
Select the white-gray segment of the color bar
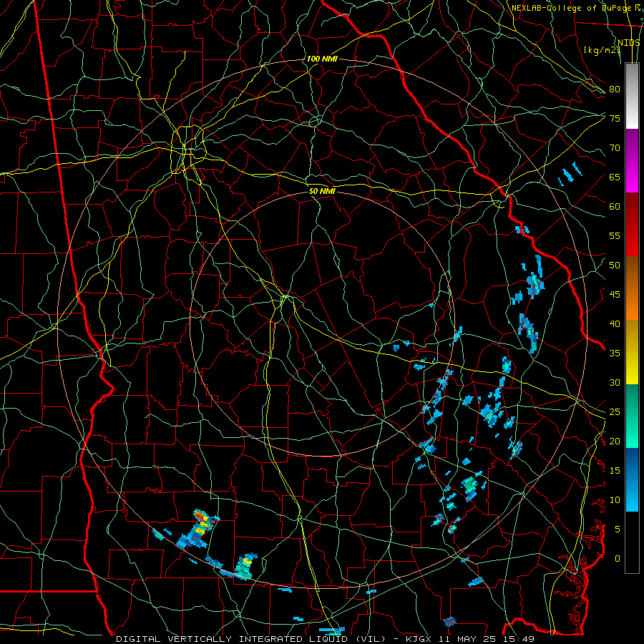point(632,97)
